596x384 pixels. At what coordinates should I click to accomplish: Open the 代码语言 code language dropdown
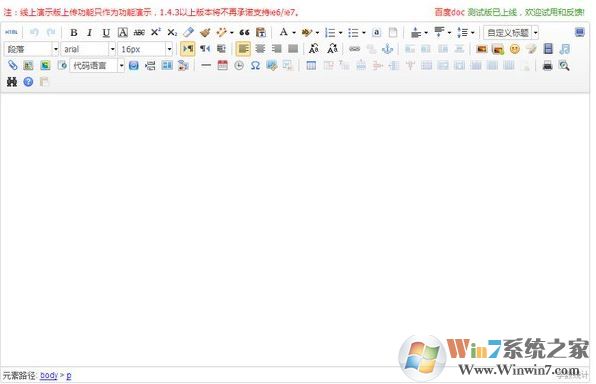click(97, 65)
